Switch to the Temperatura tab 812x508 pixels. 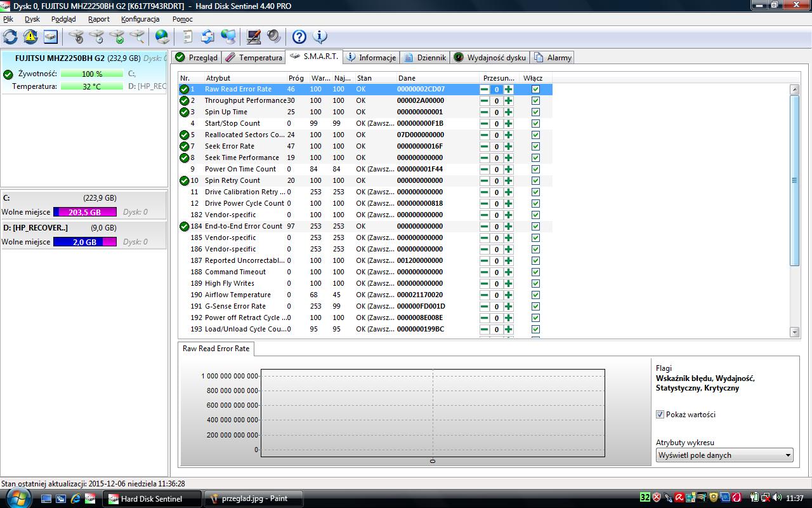click(x=254, y=58)
